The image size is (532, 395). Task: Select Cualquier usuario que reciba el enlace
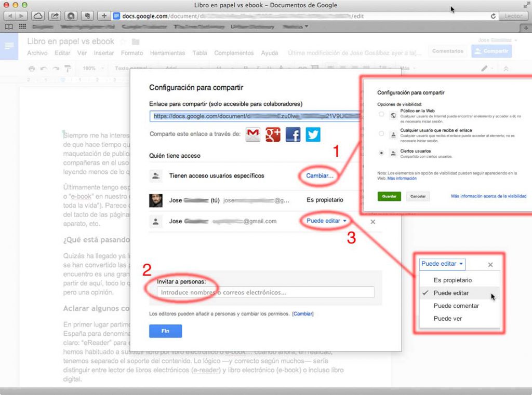(x=381, y=133)
